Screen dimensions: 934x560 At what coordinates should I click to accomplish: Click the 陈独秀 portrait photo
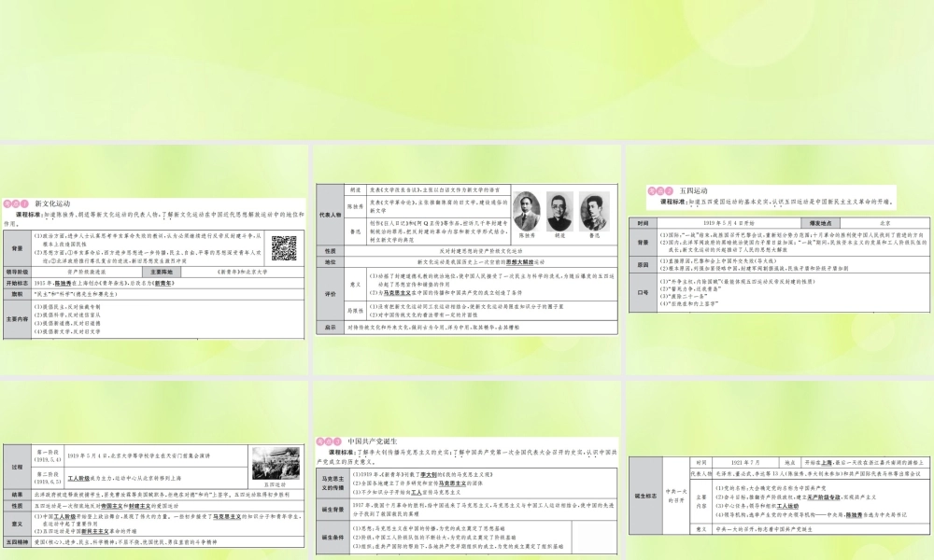point(527,211)
